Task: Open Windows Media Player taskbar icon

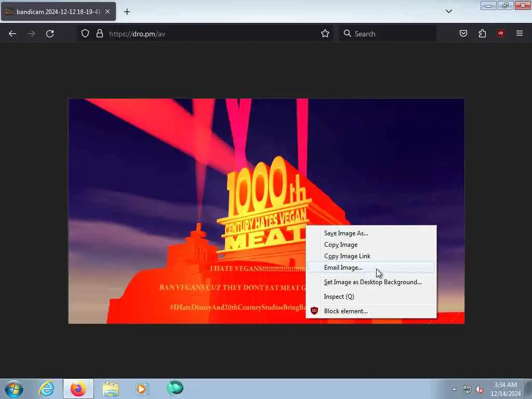Action: pos(142,389)
